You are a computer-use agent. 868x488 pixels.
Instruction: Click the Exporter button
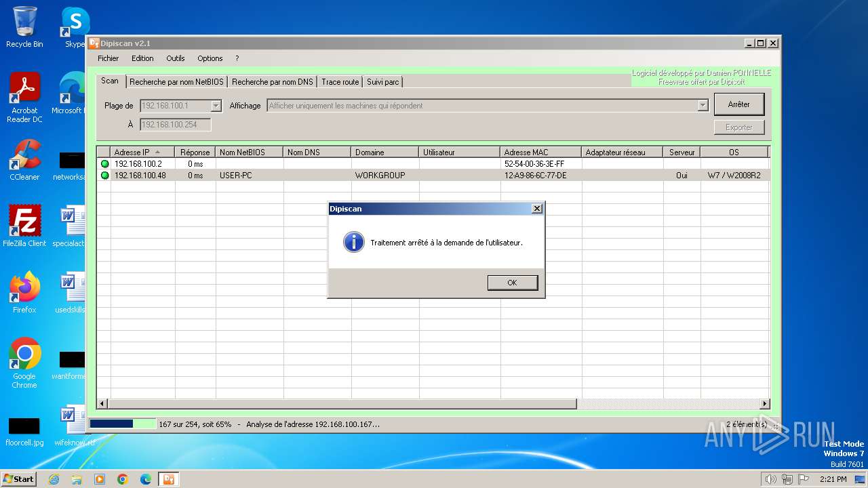[x=739, y=127]
